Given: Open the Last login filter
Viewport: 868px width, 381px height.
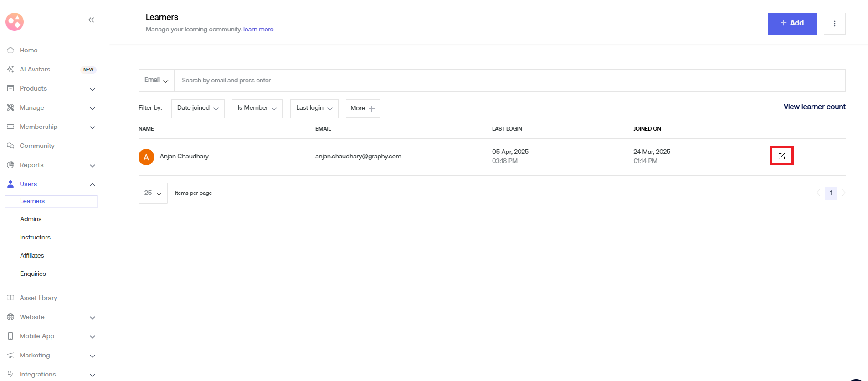Looking at the screenshot, I should [x=314, y=108].
